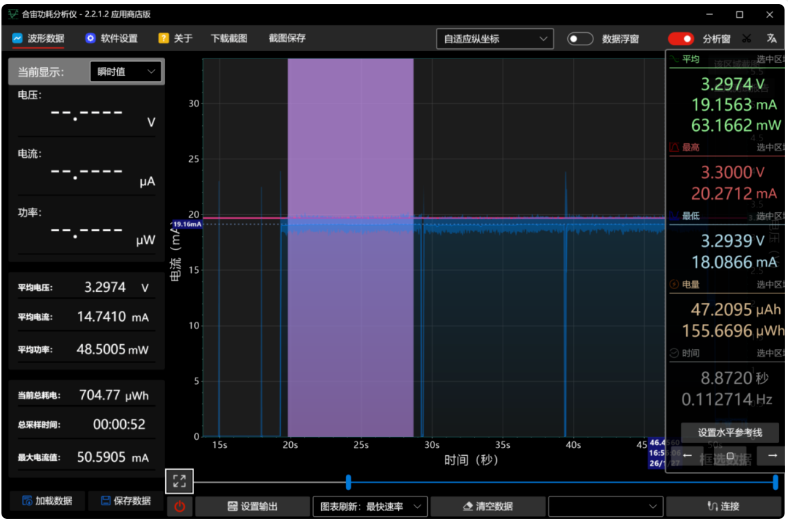The width and height of the screenshot is (788, 521).
Task: Click the purple selected region in chart
Action: pos(350,247)
